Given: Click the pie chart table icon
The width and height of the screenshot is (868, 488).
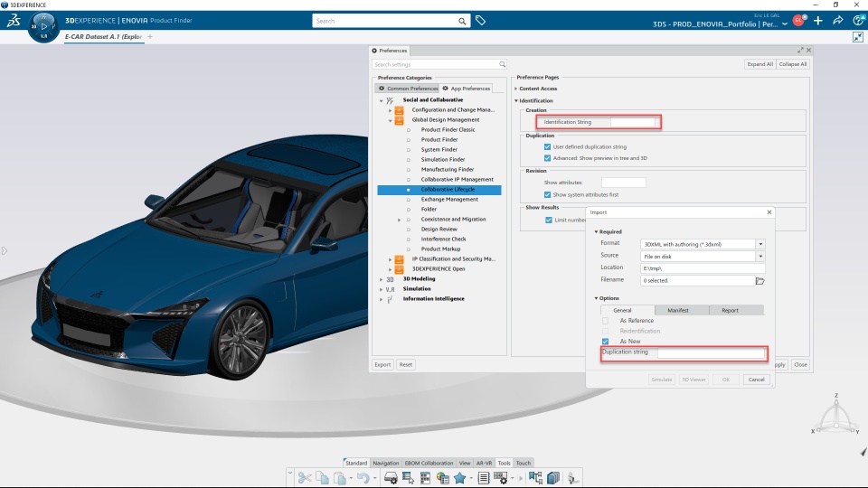Looking at the screenshot, I should point(442,477).
